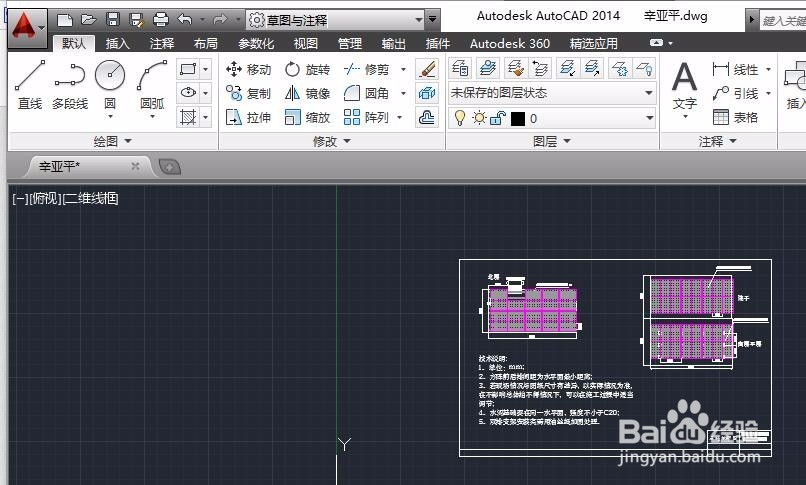This screenshot has height=485, width=806.
Task: Click the Save As icon
Action: coord(137,20)
